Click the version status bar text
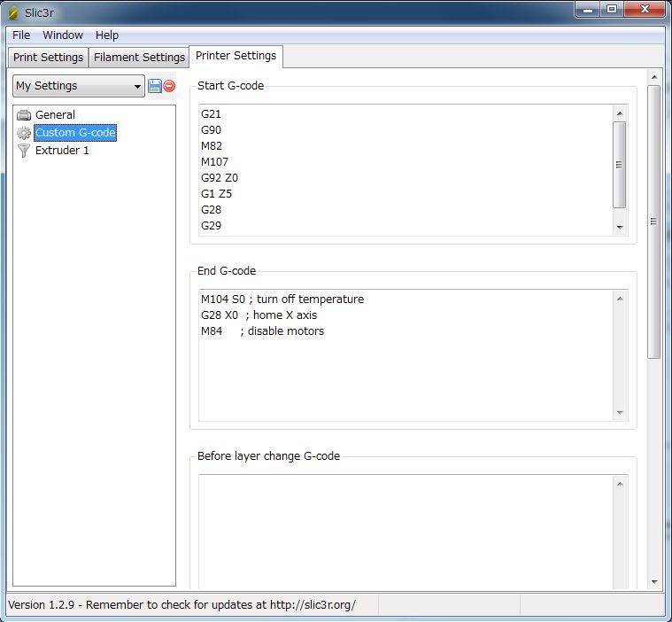 [x=182, y=605]
